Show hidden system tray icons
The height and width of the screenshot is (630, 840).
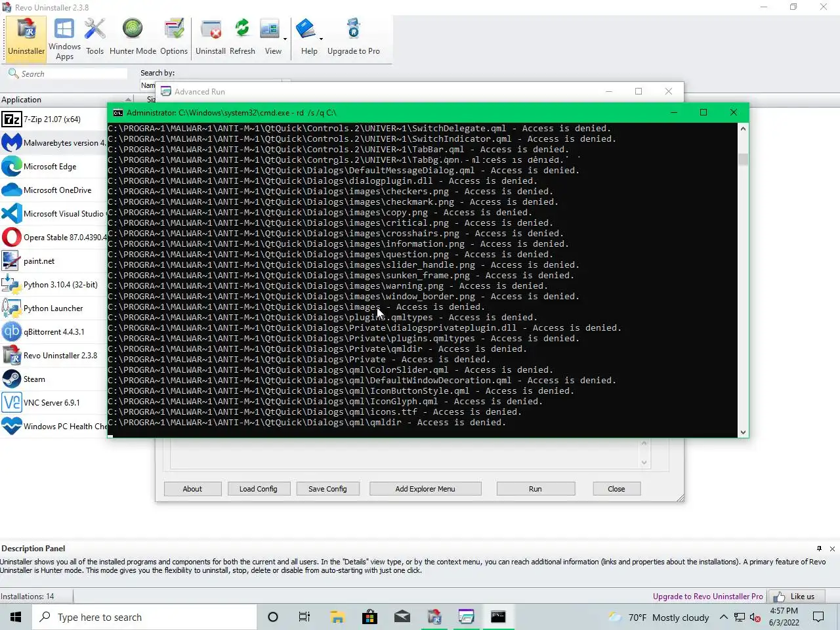tap(723, 617)
